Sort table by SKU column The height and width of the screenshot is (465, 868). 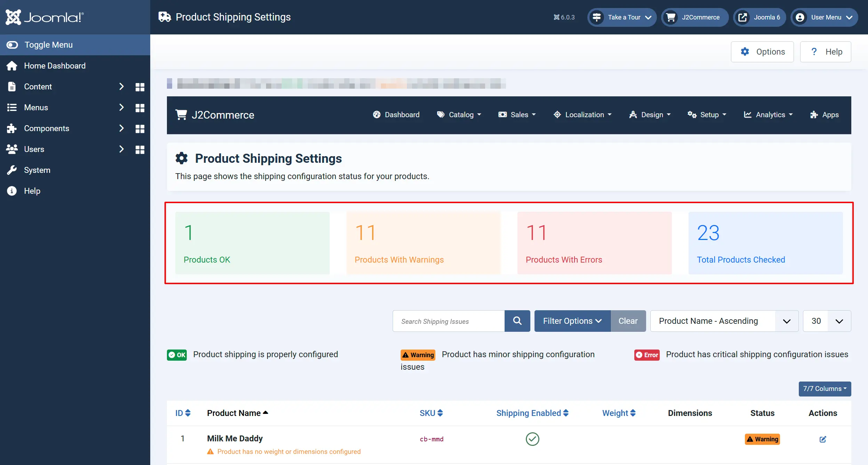(x=431, y=413)
